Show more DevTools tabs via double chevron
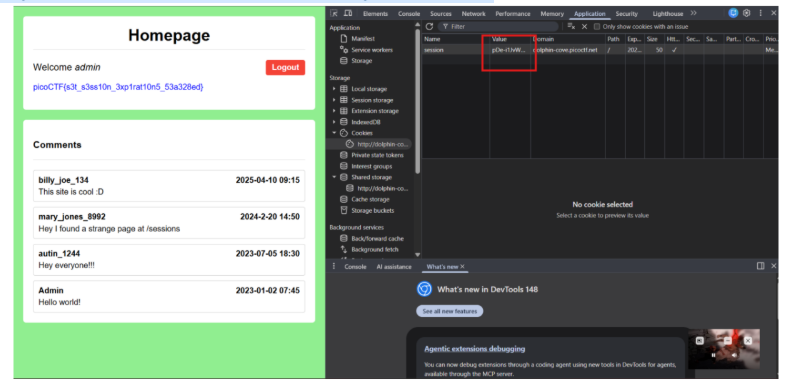Image resolution: width=799 pixels, height=391 pixels. [694, 13]
